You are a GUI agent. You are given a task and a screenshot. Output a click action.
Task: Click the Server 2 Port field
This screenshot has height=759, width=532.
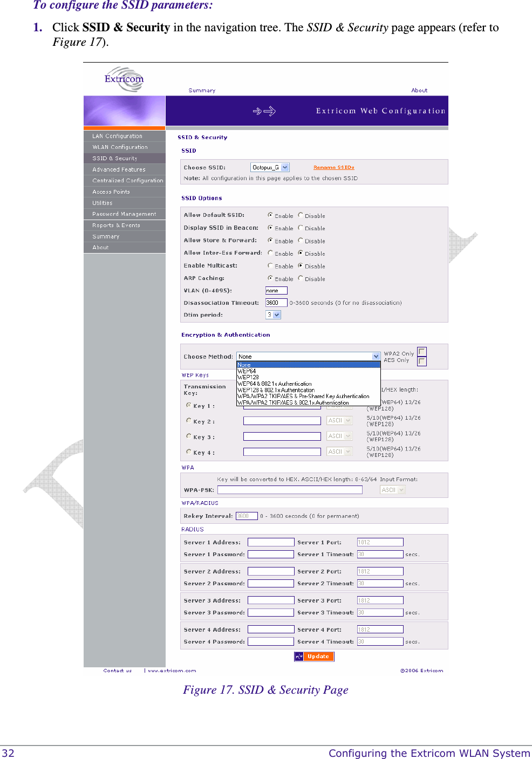380,571
